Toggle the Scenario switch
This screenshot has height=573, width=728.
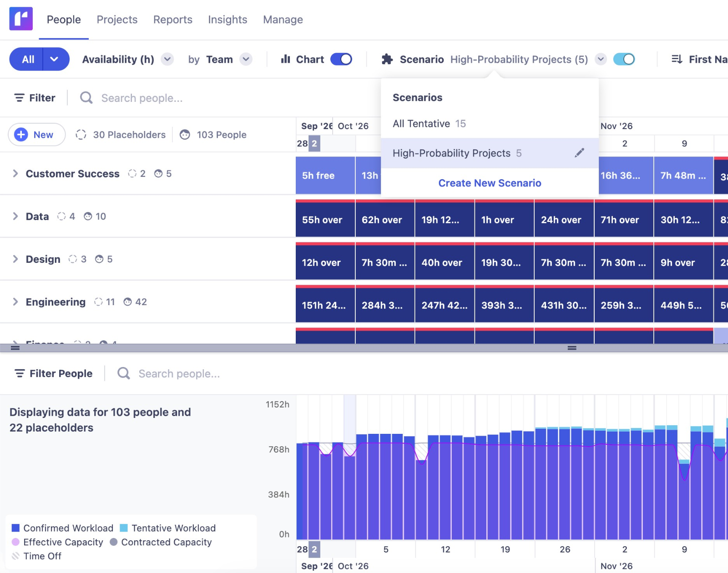(624, 59)
